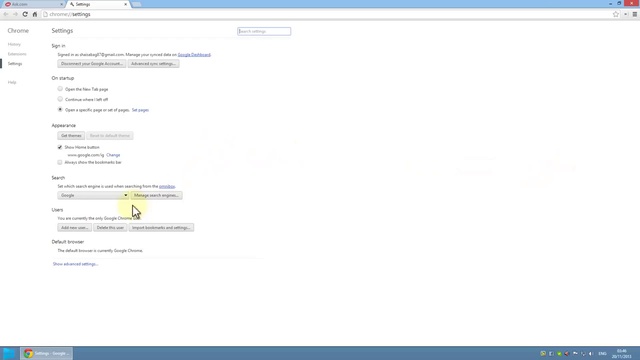
Task: Open the small dropdown arrow beside menu icon
Action: tap(626, 14)
